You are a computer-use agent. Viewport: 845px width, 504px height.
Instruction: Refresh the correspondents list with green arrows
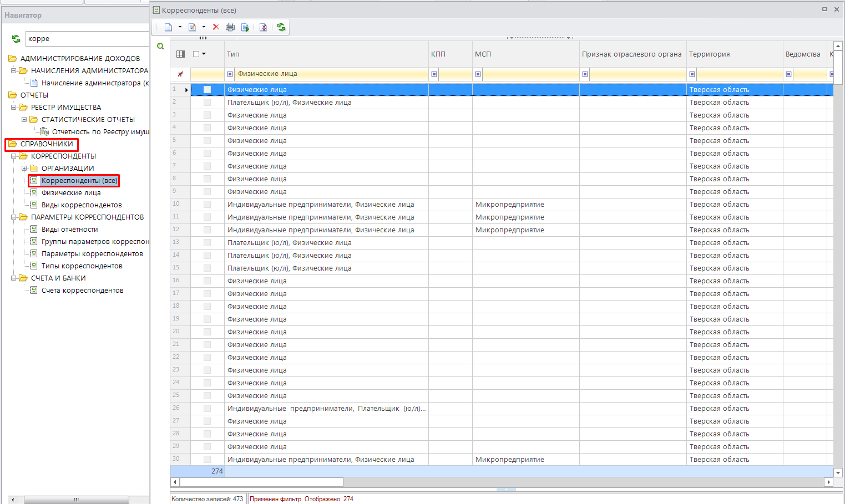pos(281,27)
